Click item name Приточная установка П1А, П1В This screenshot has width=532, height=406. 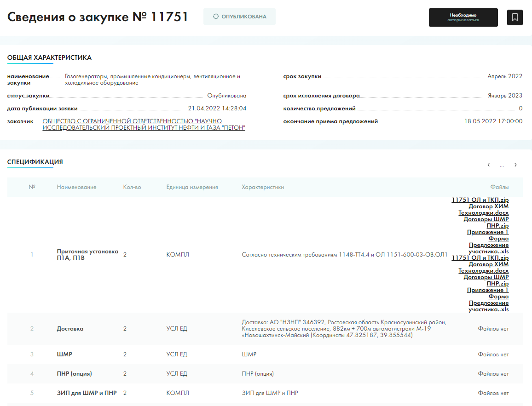click(87, 255)
